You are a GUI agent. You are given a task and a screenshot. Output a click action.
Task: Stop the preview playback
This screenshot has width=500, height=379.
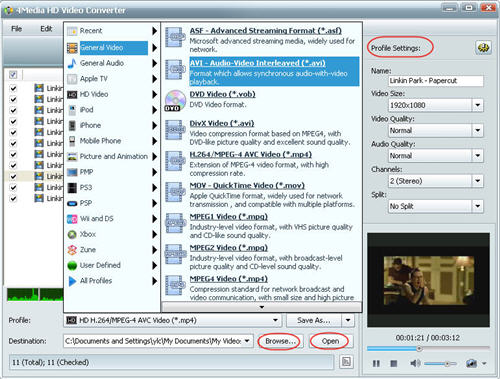click(x=394, y=363)
